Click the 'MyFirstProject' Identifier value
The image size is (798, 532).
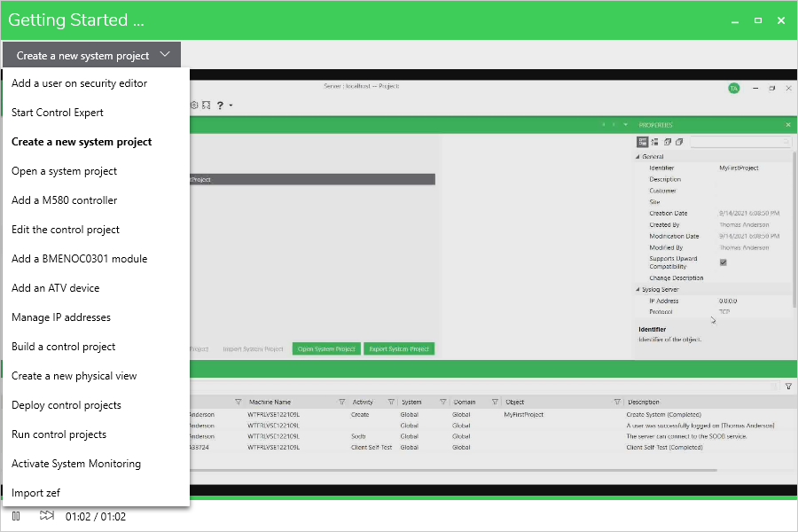(739, 168)
